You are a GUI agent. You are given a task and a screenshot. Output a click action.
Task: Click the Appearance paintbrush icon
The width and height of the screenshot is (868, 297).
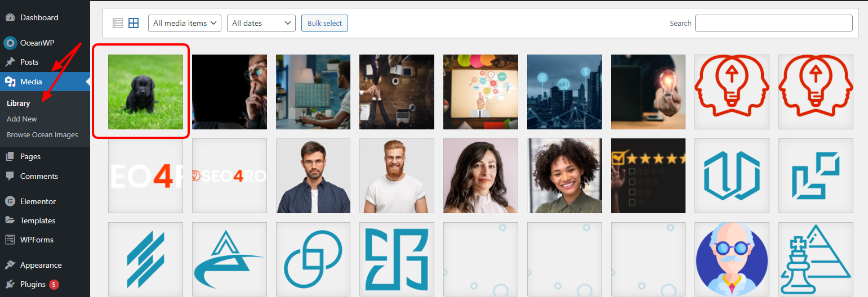coord(10,265)
